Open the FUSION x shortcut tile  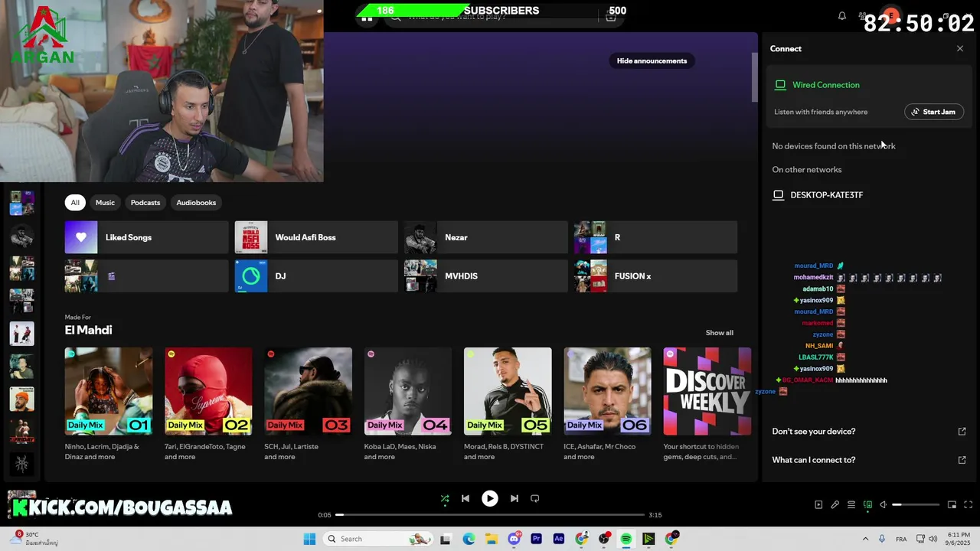click(655, 276)
